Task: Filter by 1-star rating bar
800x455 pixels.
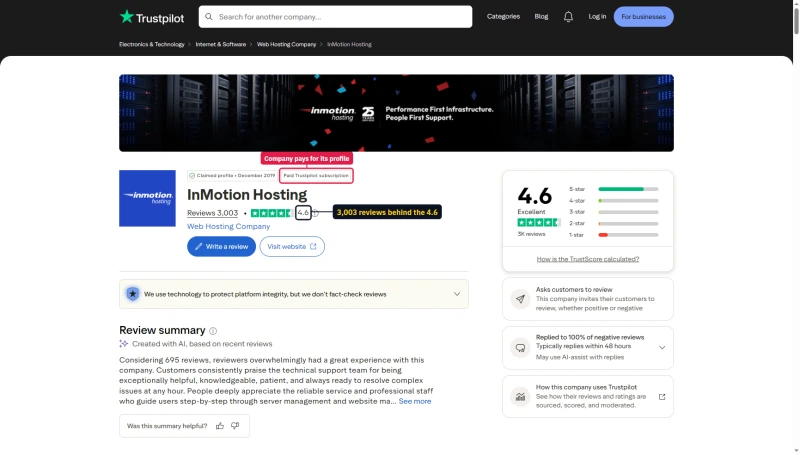Action: 628,235
